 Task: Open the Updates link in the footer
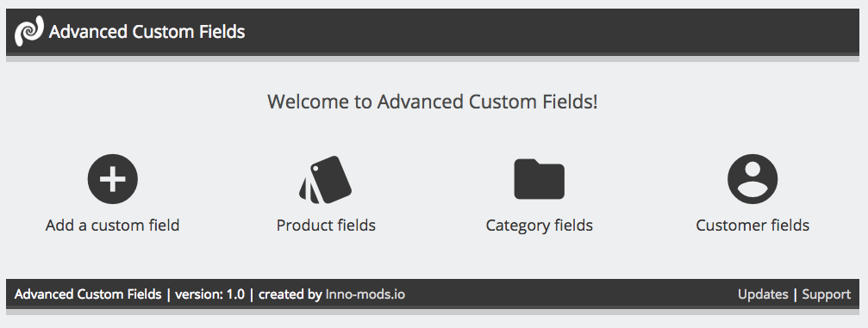click(763, 294)
